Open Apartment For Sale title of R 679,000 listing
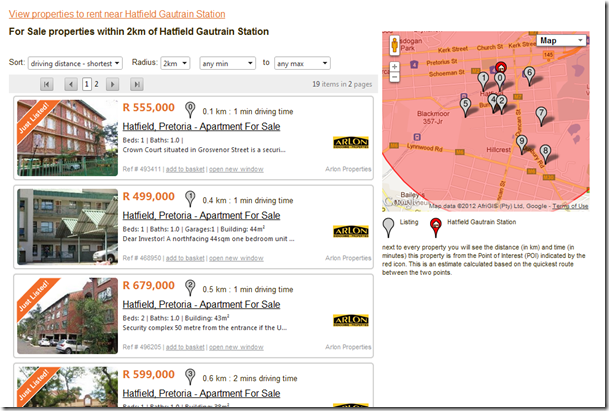This screenshot has width=609, height=411. (201, 305)
